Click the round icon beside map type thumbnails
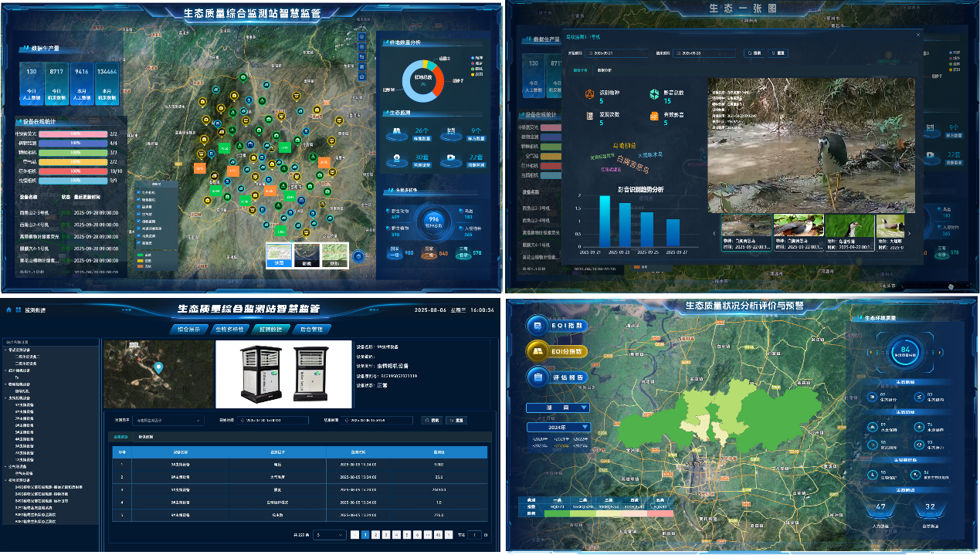980x555 pixels. pyautogui.click(x=358, y=256)
